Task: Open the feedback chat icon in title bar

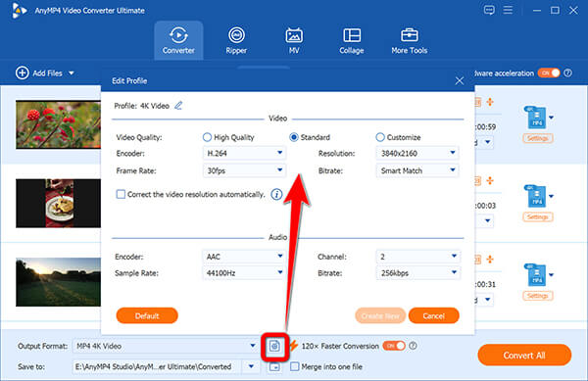Action: pos(489,10)
